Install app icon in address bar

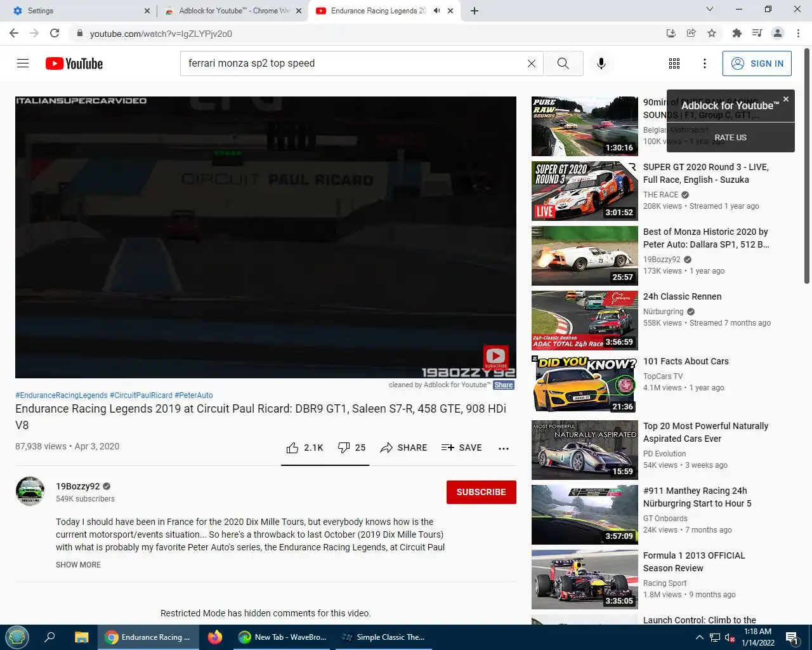[671, 33]
